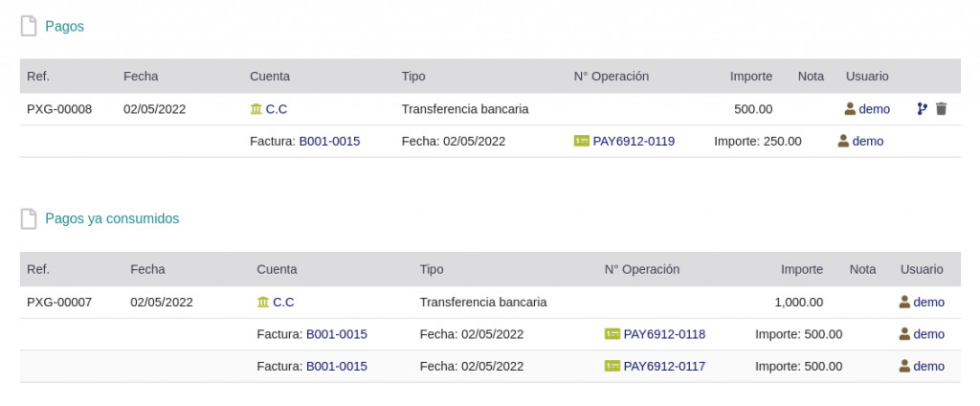980x406 pixels.
Task: Click the green payment icon beside PAY6912-0119
Action: (x=581, y=141)
